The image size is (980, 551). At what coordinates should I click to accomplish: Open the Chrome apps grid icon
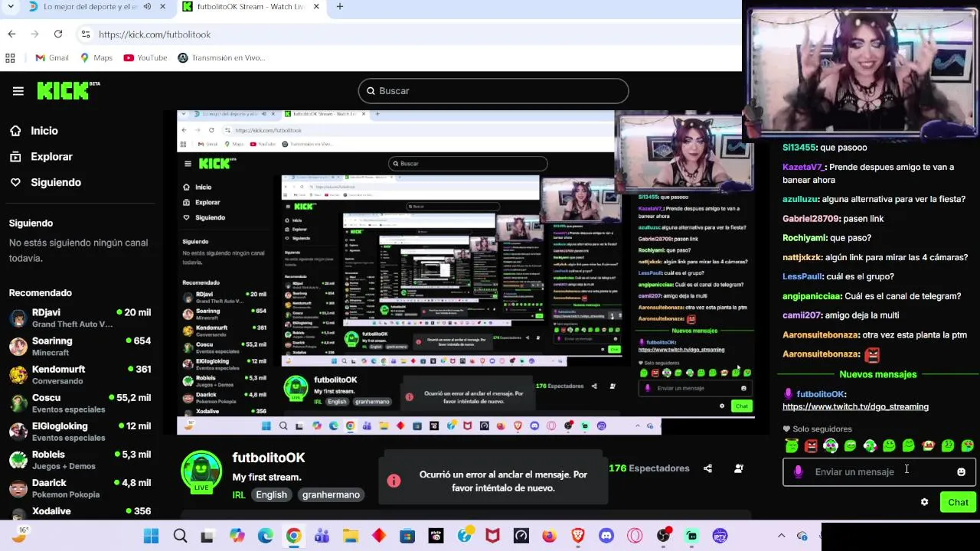pos(10,57)
